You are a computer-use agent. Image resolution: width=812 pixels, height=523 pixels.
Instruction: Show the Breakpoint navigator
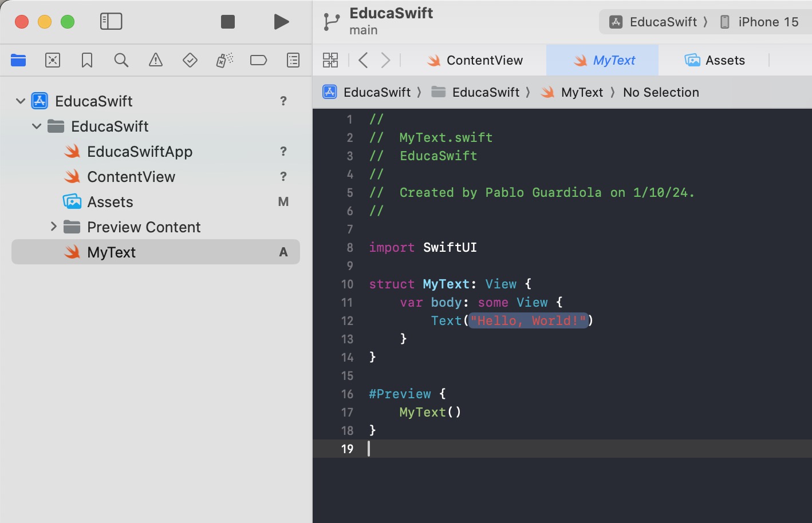click(x=259, y=60)
